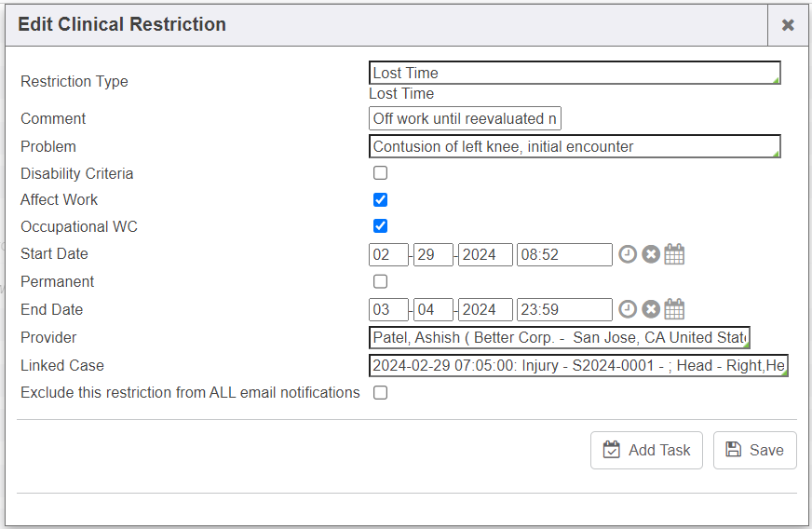Exclude restriction from ALL email notifications
Image resolution: width=812 pixels, height=529 pixels.
pos(380,393)
